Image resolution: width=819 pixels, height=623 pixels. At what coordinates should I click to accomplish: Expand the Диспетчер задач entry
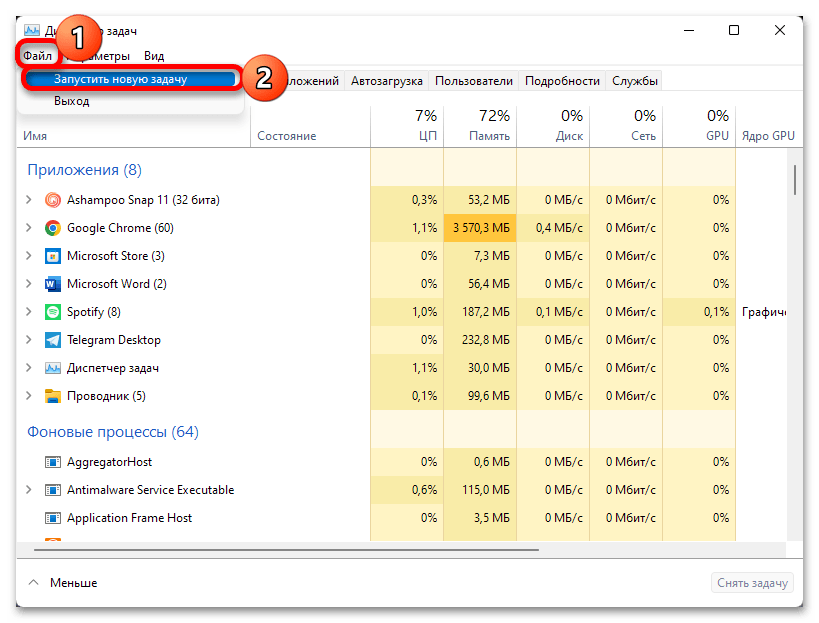(x=29, y=368)
